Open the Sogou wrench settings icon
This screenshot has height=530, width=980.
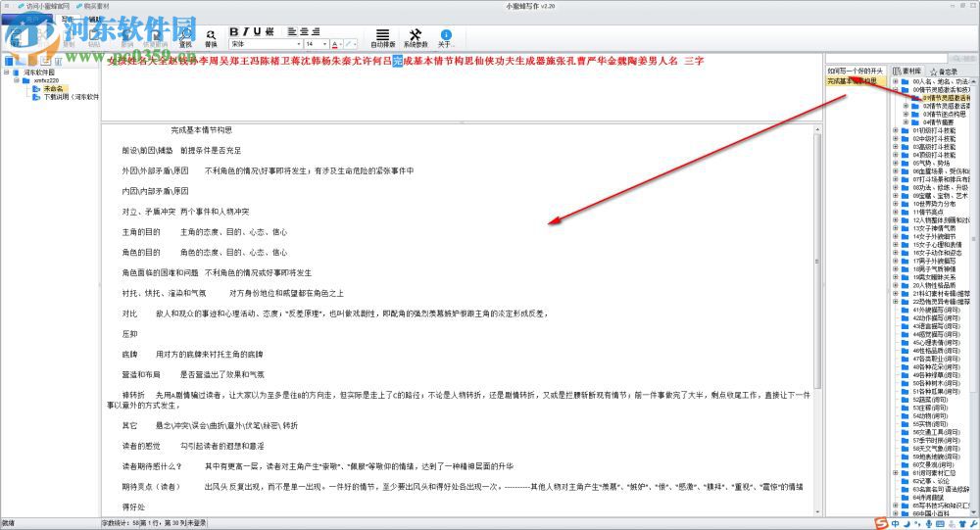pos(973,524)
